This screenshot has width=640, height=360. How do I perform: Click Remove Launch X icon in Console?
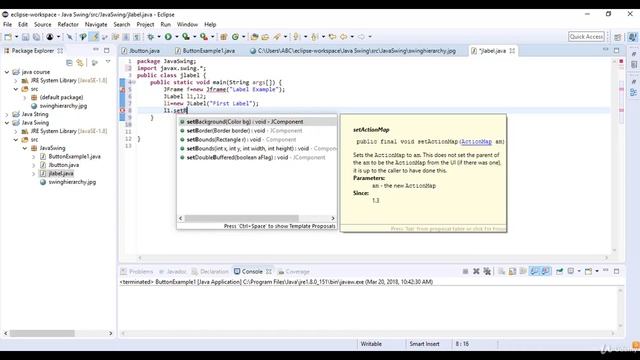pyautogui.click(x=476, y=271)
